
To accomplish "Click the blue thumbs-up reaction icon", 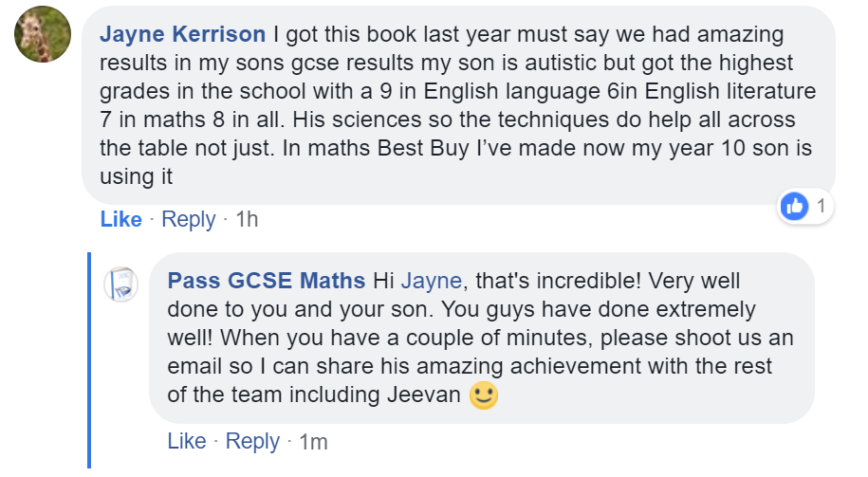I will pos(793,206).
